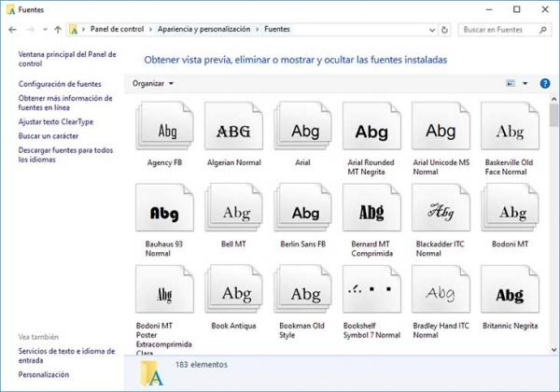
Task: Open Descargar fuentes para todos los idiomas
Action: pos(65,155)
